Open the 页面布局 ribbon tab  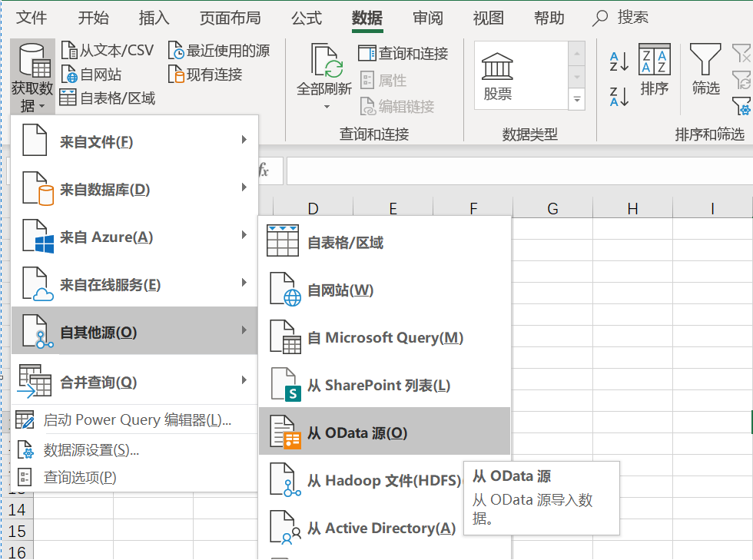pyautogui.click(x=230, y=18)
